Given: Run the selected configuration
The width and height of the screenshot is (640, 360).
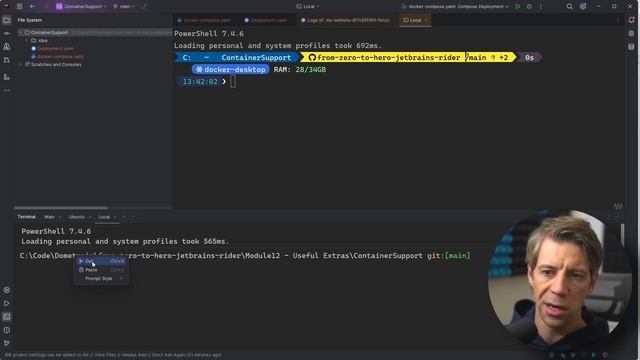Looking at the screenshot, I should click(518, 7).
